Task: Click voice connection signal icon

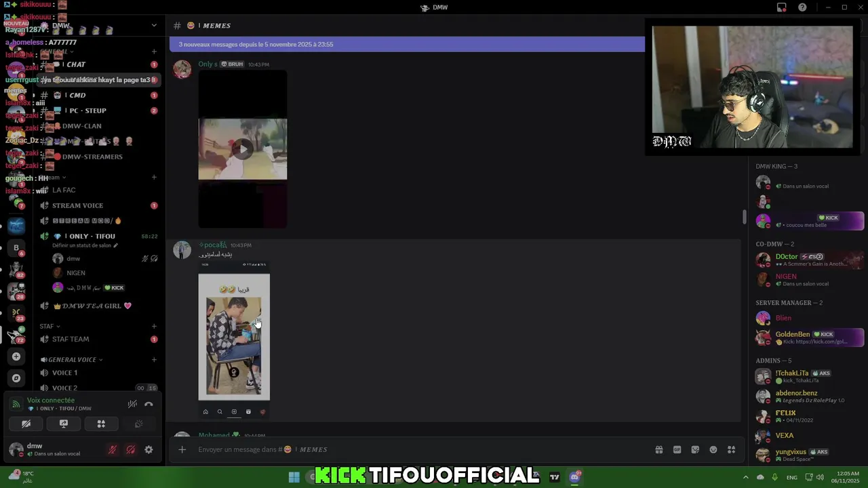Action: (x=16, y=404)
